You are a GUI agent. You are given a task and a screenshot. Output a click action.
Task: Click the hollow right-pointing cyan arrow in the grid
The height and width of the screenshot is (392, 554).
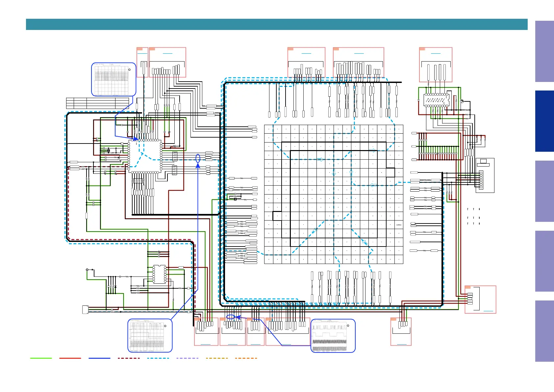coord(320,160)
